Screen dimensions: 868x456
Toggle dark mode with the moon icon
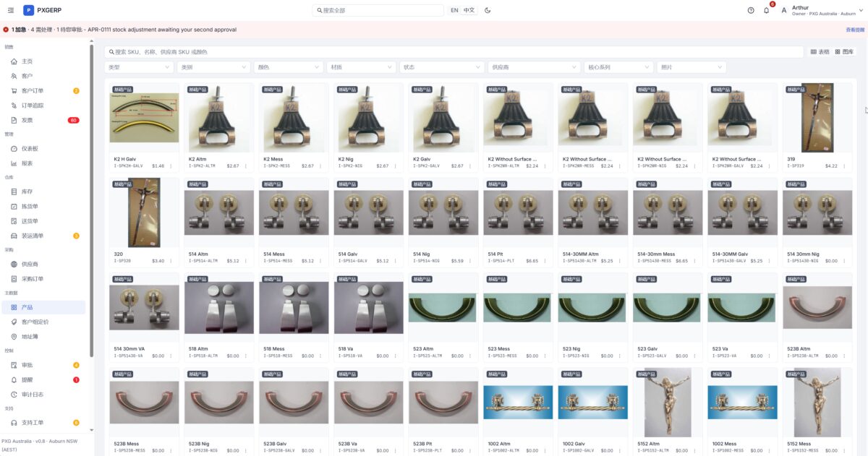[x=488, y=10]
